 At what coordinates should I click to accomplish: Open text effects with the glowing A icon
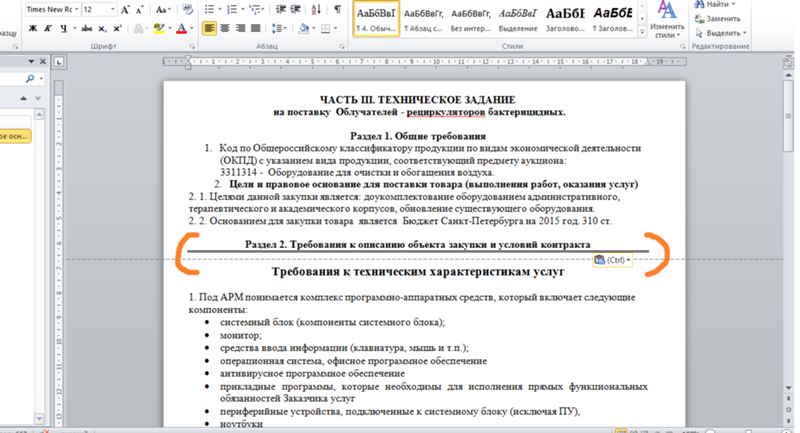pos(138,29)
